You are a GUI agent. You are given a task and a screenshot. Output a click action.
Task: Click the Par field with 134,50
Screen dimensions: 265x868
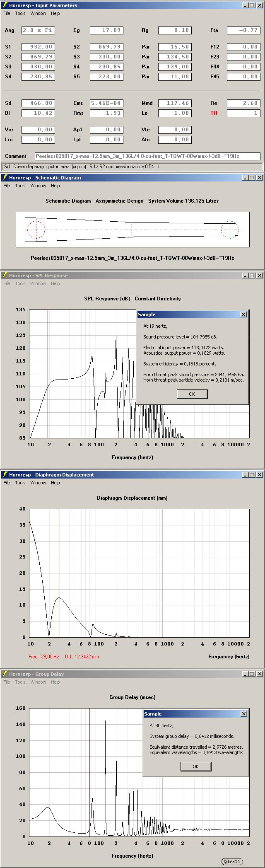[x=175, y=57]
